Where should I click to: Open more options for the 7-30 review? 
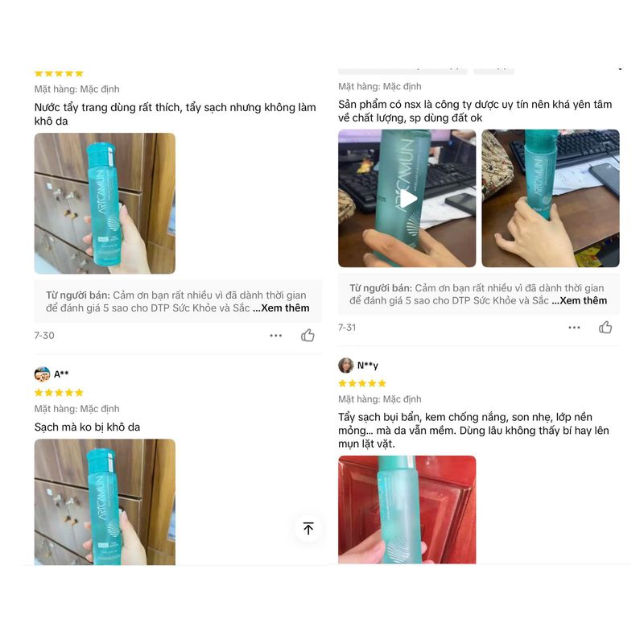[275, 336]
